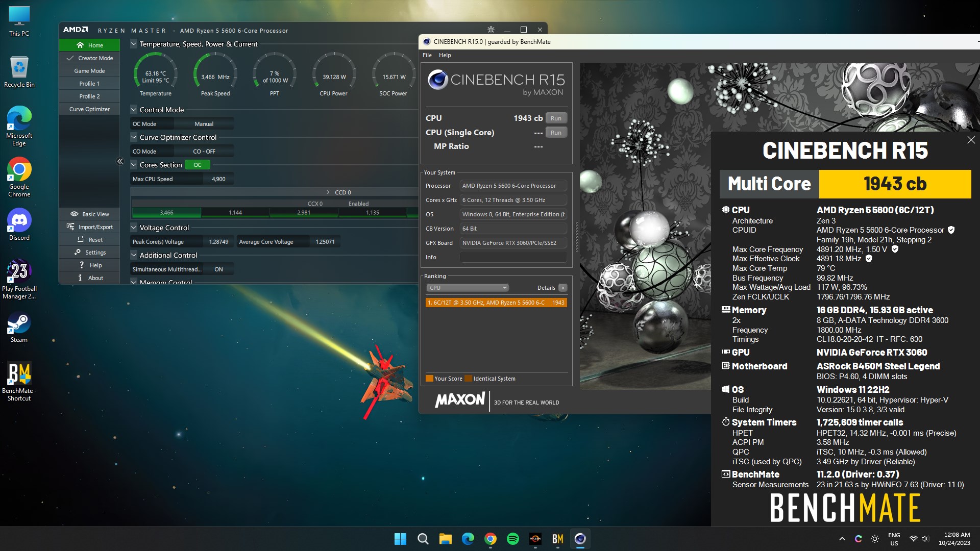Click the Peak Core(s) Voltage value field
The image size is (980, 551).
(x=218, y=242)
